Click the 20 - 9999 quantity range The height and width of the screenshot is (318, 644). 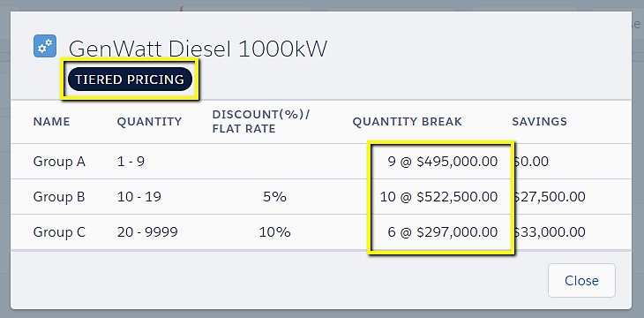(147, 232)
